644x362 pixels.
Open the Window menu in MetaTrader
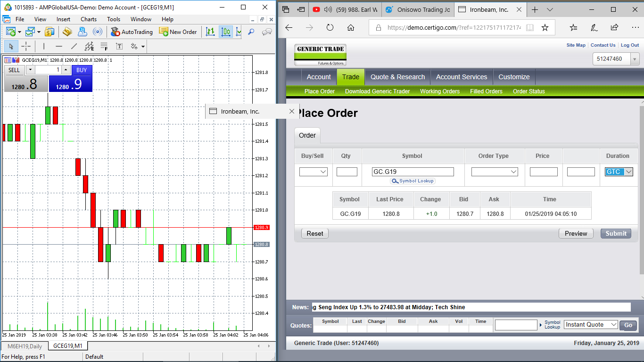[141, 19]
